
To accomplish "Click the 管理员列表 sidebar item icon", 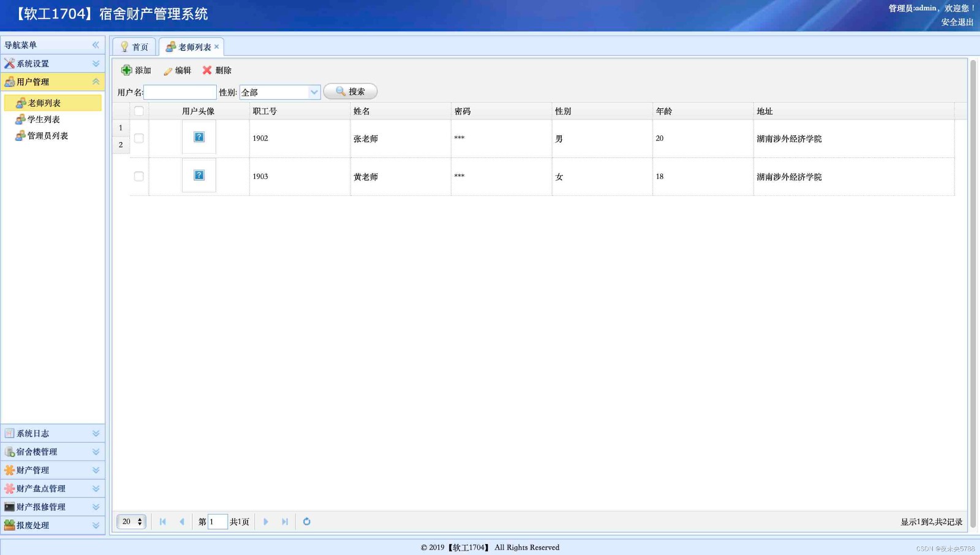I will pyautogui.click(x=20, y=136).
